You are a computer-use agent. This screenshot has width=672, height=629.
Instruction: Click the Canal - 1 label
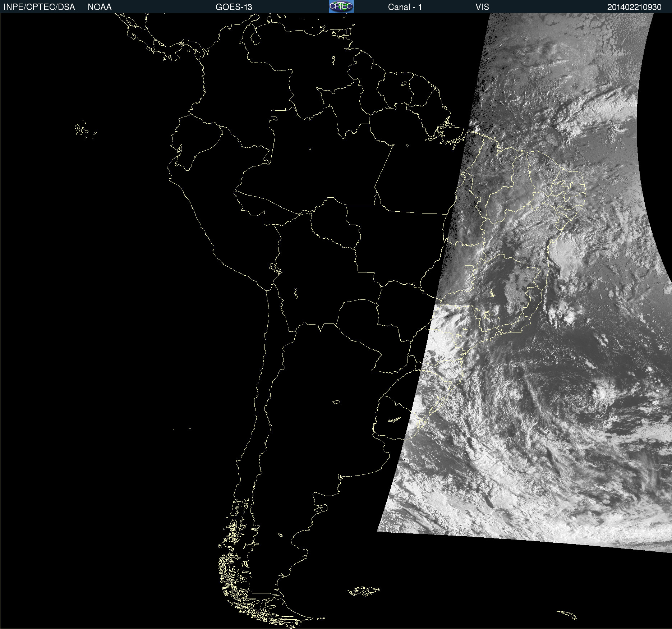coord(405,7)
